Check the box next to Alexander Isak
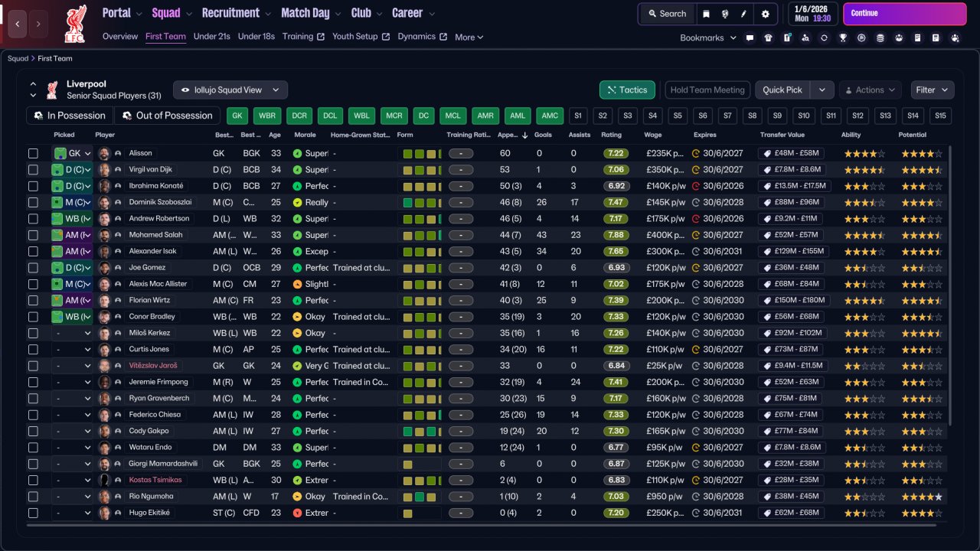 (x=33, y=251)
